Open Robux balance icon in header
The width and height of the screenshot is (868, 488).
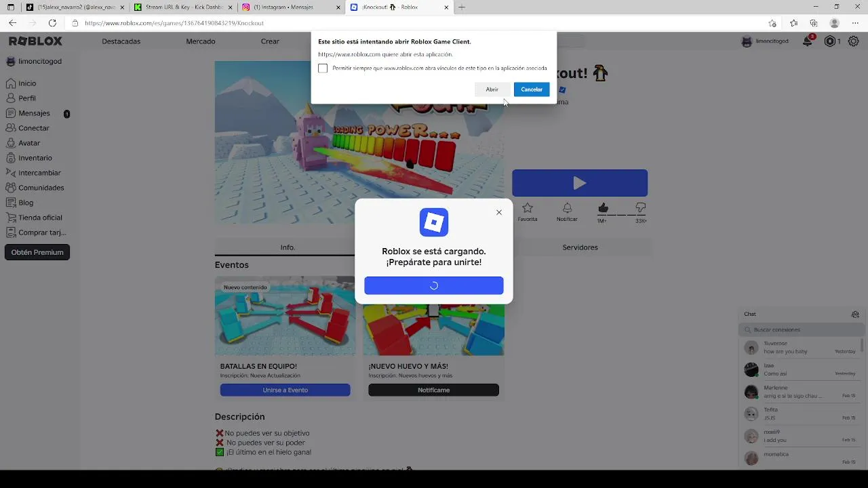pos(830,41)
